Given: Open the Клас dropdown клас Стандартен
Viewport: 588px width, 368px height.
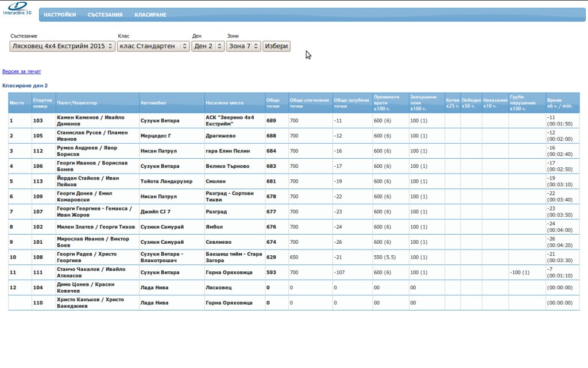Looking at the screenshot, I should (153, 46).
